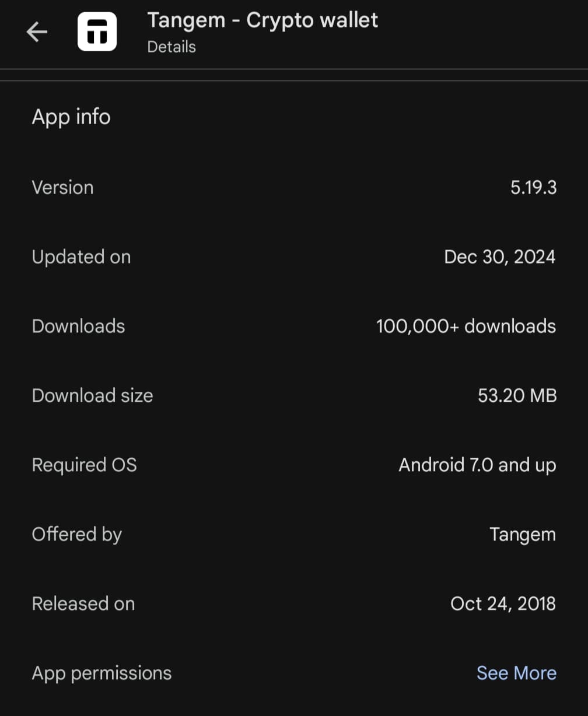The image size is (588, 716).
Task: Click the Dec 30, 2024 date
Action: [499, 257]
